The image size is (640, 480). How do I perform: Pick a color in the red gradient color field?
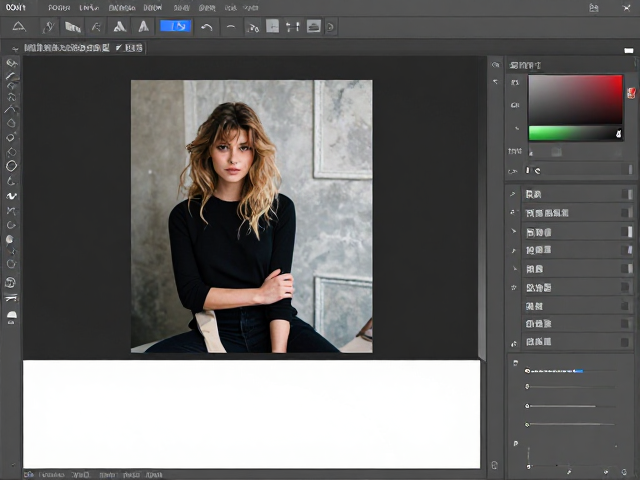coord(576,99)
